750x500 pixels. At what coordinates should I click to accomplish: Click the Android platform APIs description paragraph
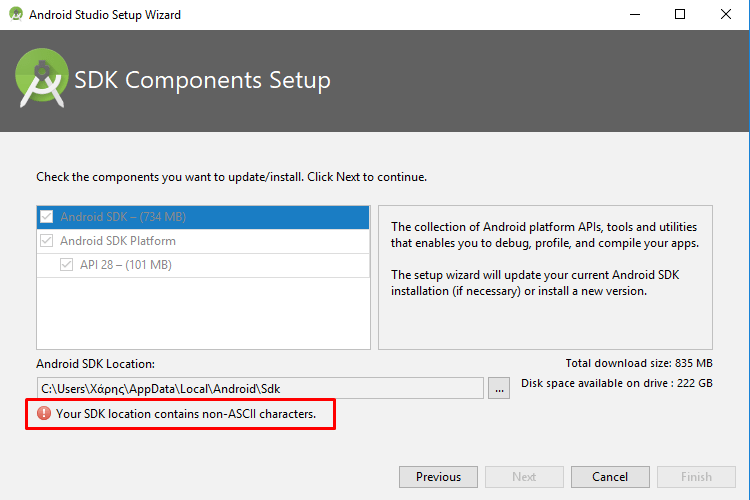coord(545,234)
